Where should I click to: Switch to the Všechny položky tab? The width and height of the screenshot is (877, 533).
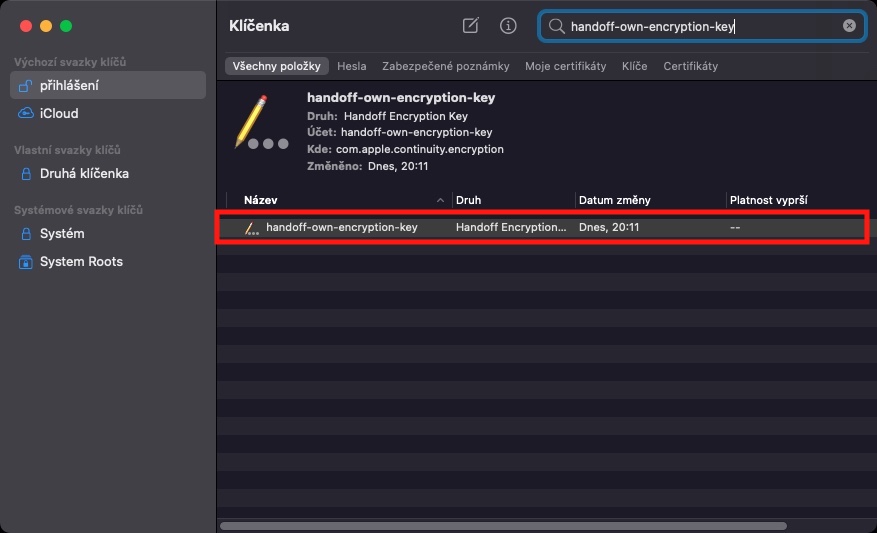(x=276, y=66)
